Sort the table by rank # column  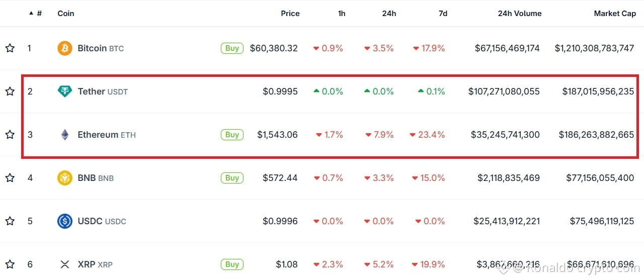coord(36,14)
